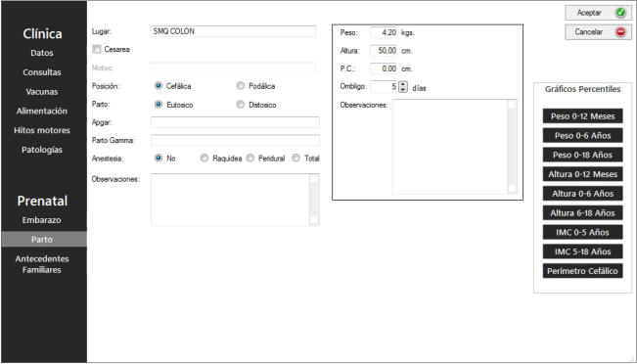The width and height of the screenshot is (637, 364).
Task: Open Consultas section in sidebar
Action: click(42, 72)
